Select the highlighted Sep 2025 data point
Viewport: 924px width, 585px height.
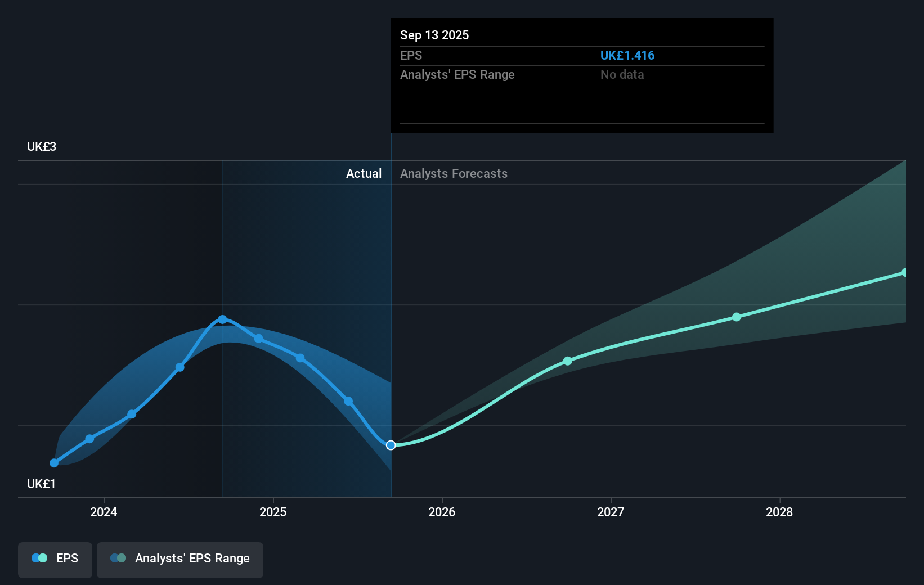tap(391, 445)
